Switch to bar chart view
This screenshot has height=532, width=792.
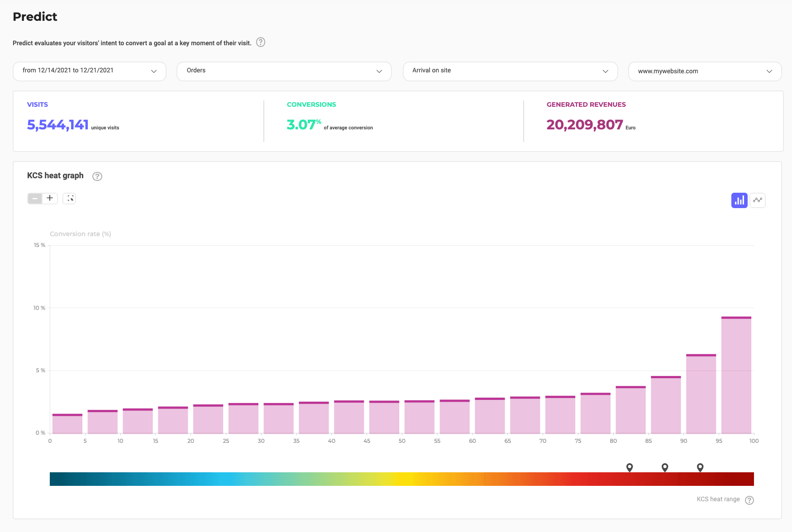tap(739, 200)
